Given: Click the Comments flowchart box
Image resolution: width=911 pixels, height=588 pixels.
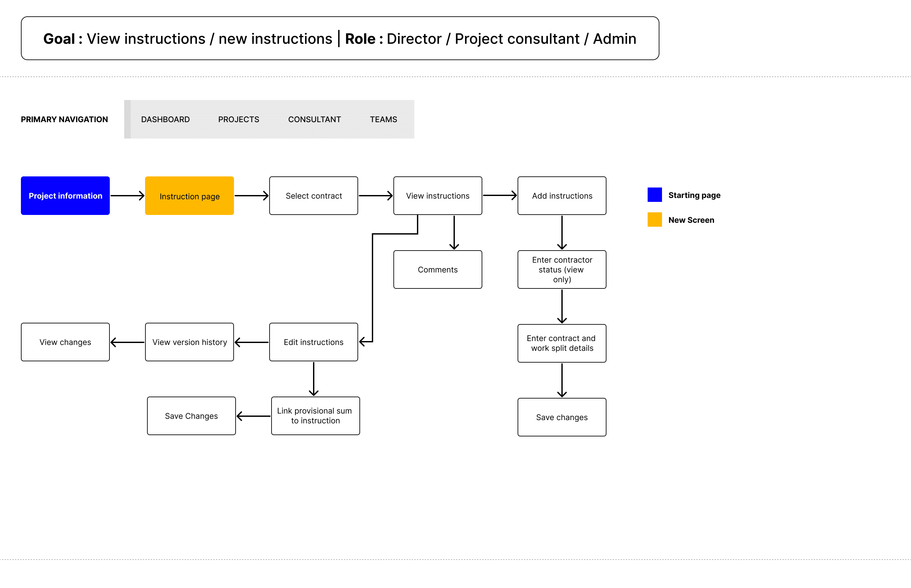Looking at the screenshot, I should [438, 269].
